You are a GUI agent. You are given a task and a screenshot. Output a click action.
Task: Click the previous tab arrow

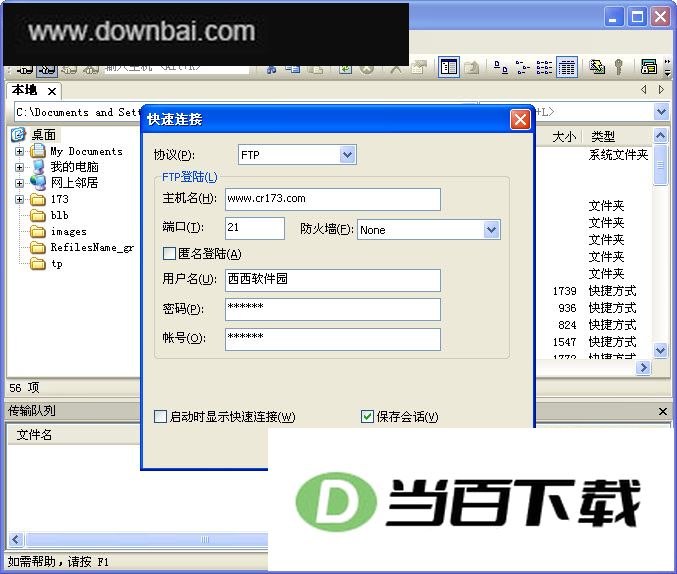[644, 89]
